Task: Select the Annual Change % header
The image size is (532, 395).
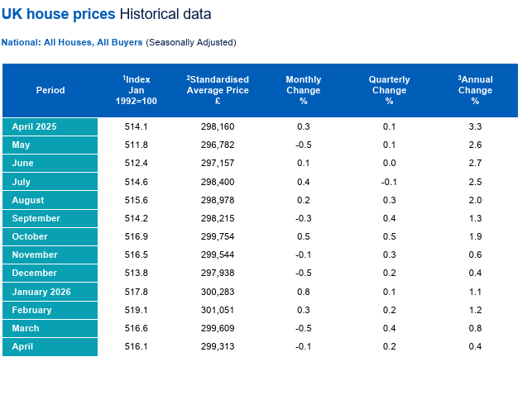Action: coord(475,90)
